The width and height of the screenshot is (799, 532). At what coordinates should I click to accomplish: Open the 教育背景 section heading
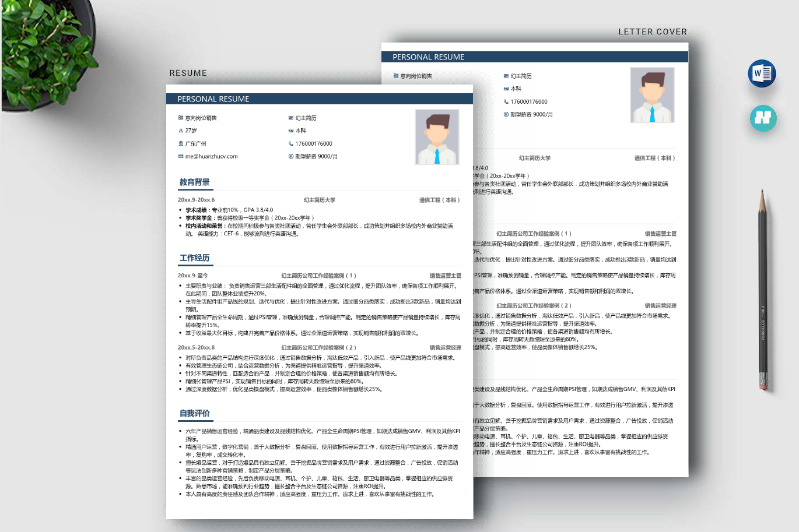point(195,182)
